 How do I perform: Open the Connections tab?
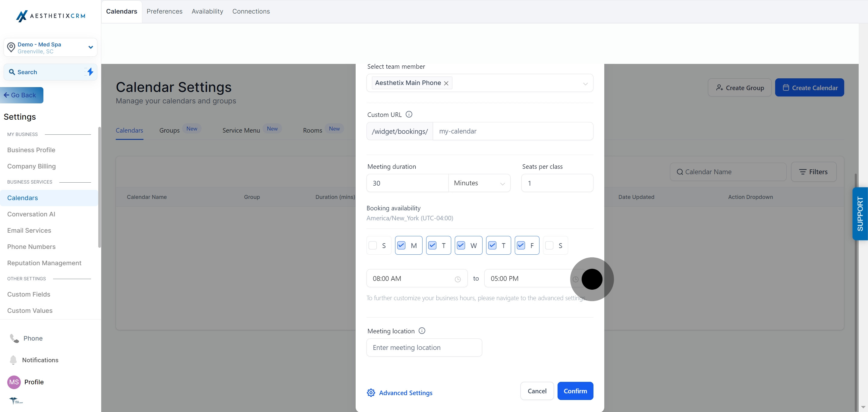click(251, 11)
